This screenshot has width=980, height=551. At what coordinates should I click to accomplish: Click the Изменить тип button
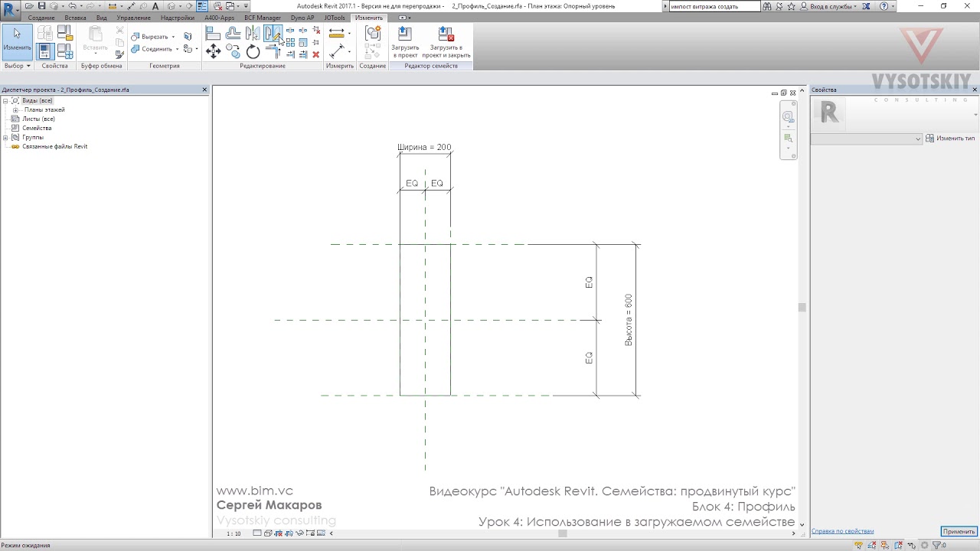point(950,139)
